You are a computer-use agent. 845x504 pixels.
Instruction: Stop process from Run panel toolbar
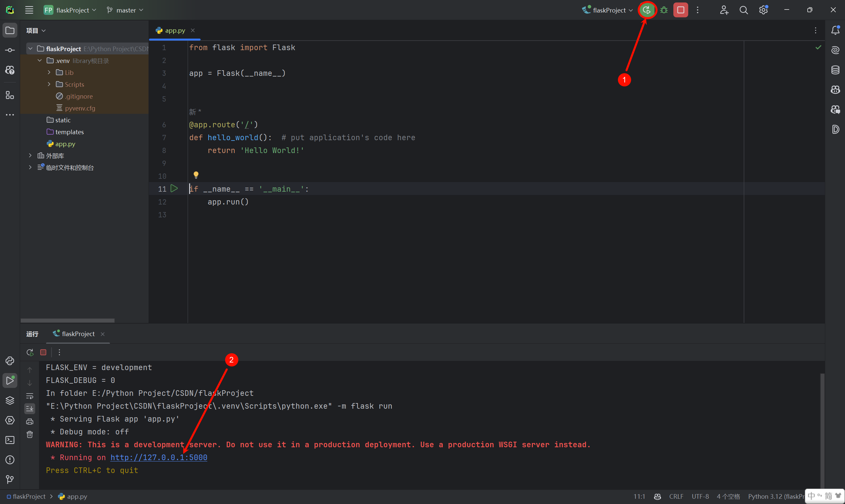click(43, 352)
